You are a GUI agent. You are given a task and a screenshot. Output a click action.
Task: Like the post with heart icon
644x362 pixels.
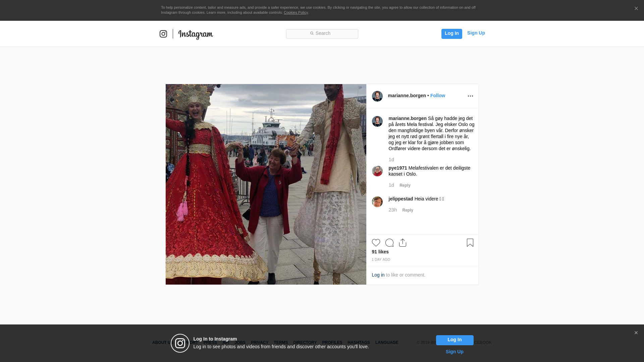pos(376,243)
